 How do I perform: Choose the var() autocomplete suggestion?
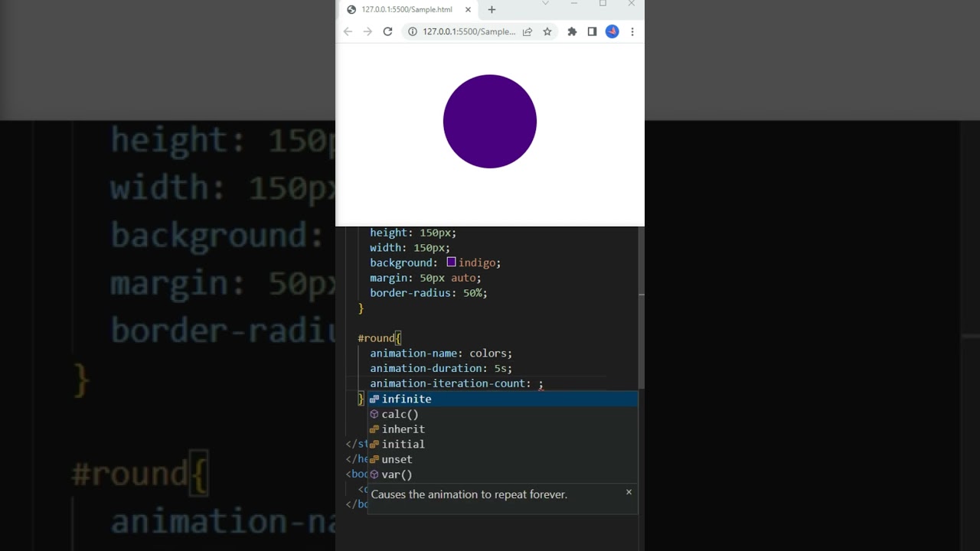coord(502,474)
